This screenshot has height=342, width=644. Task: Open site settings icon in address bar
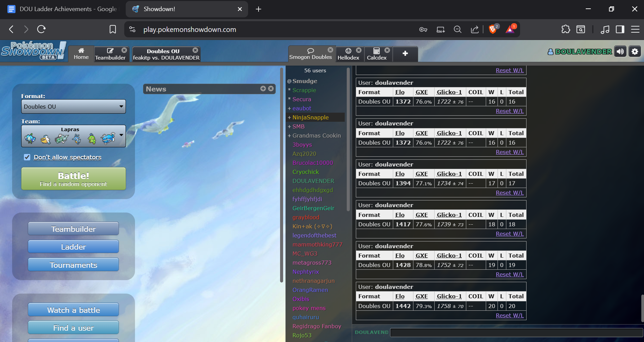point(132,30)
